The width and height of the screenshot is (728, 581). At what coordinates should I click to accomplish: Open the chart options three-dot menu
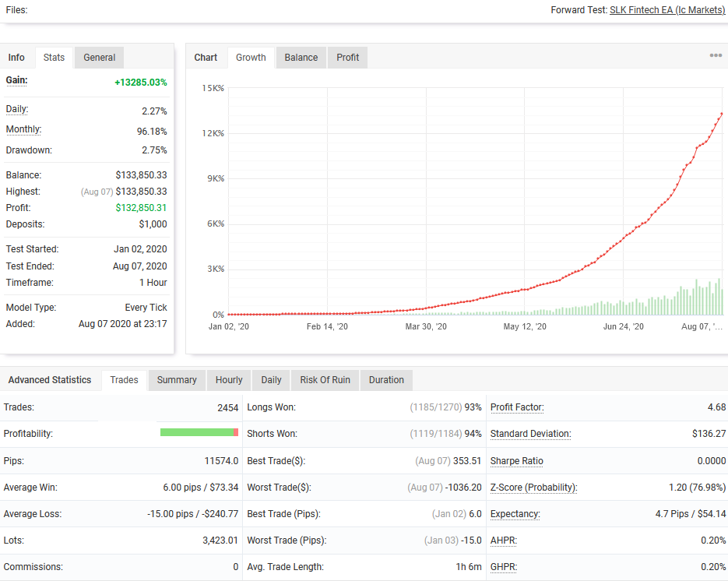pos(716,56)
